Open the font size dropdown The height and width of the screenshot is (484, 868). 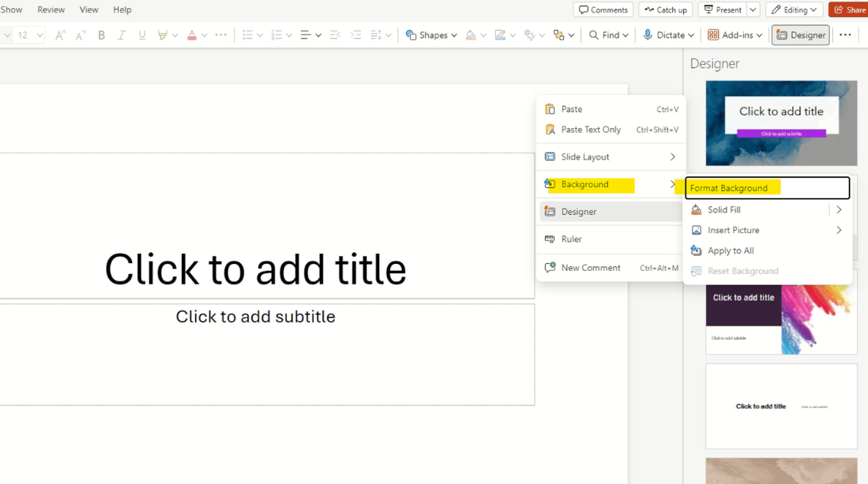39,35
